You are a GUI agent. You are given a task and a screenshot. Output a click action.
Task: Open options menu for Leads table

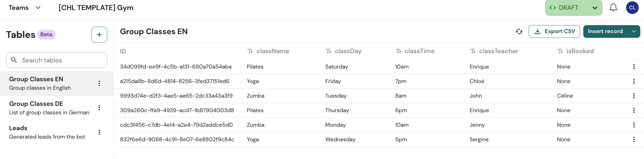(x=99, y=132)
